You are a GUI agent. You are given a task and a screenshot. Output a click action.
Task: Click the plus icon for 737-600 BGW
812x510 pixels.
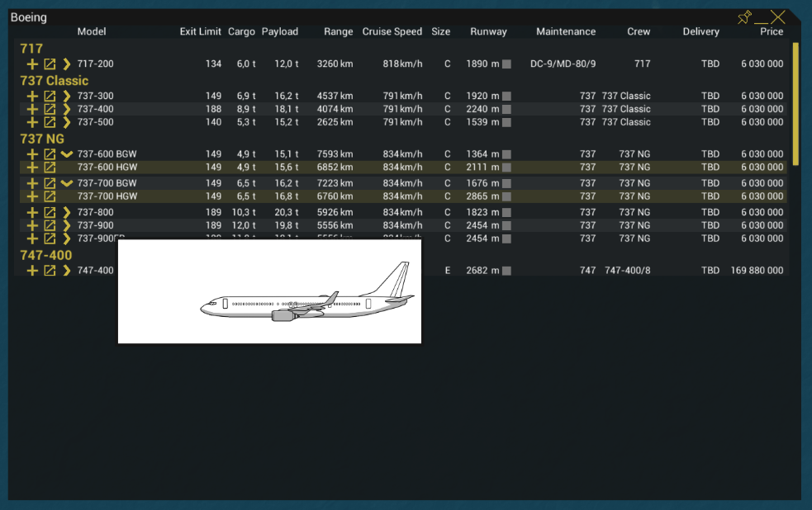pyautogui.click(x=32, y=154)
